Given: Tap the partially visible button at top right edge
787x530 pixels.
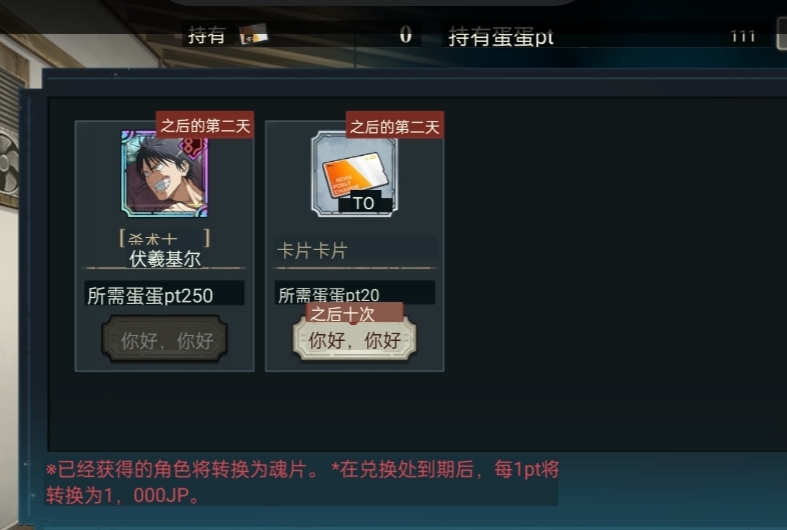Looking at the screenshot, I should (x=781, y=33).
